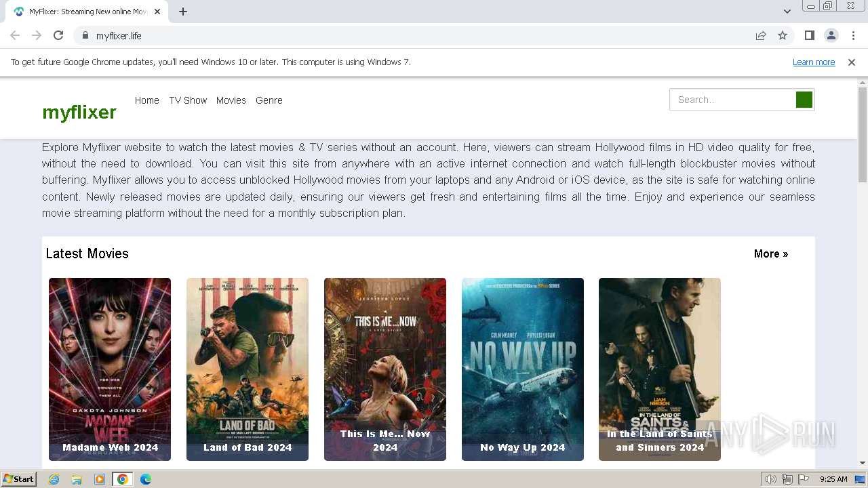Click the share page icon in address bar
The height and width of the screenshot is (488, 868).
761,35
